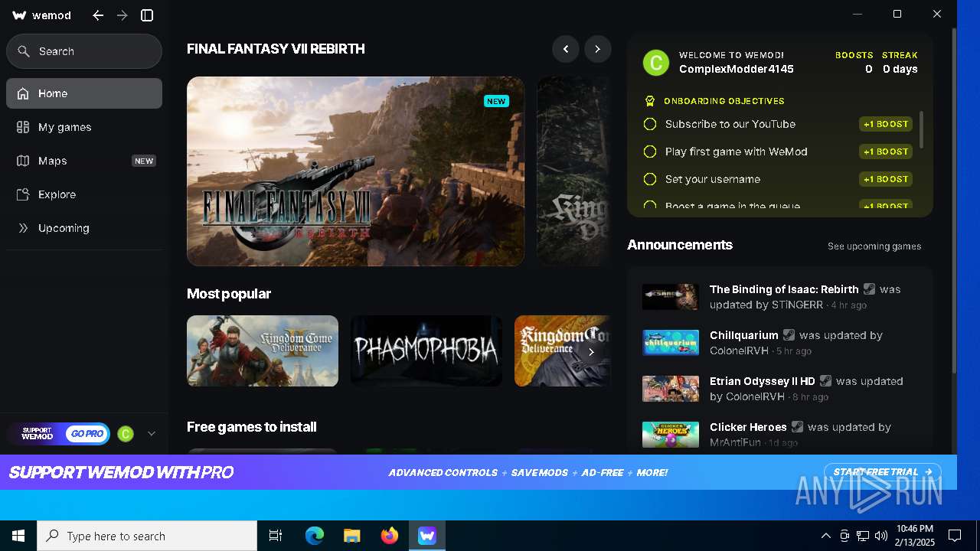Open File Explorer from taskbar
This screenshot has height=551, width=980.
(352, 536)
